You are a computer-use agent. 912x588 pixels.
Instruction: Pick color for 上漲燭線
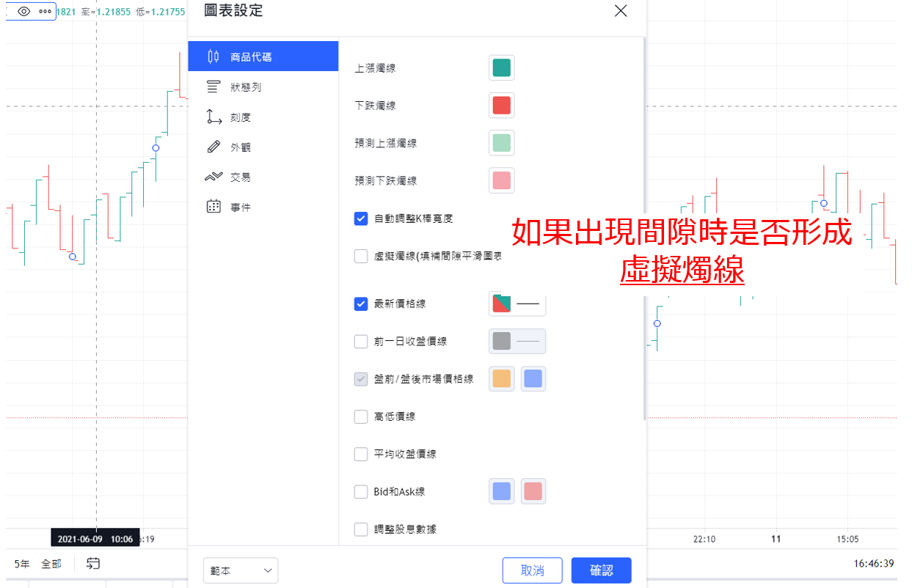[502, 67]
